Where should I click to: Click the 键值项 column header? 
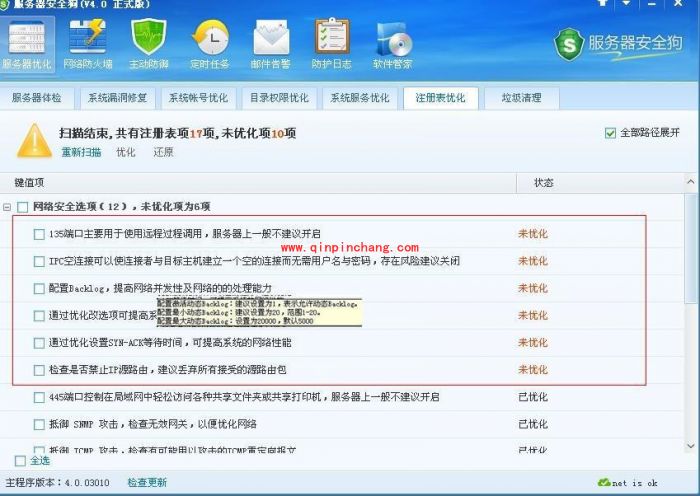point(29,183)
